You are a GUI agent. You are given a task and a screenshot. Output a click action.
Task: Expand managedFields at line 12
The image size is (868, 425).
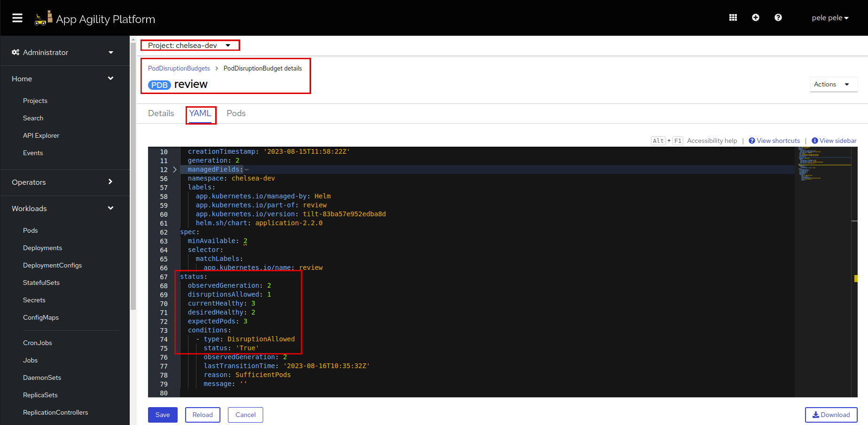click(174, 169)
